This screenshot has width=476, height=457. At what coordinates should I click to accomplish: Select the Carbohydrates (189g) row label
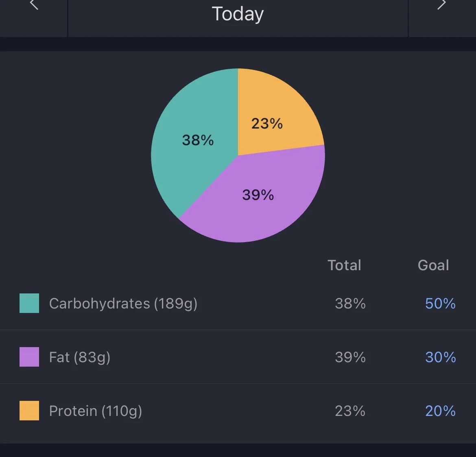point(123,304)
